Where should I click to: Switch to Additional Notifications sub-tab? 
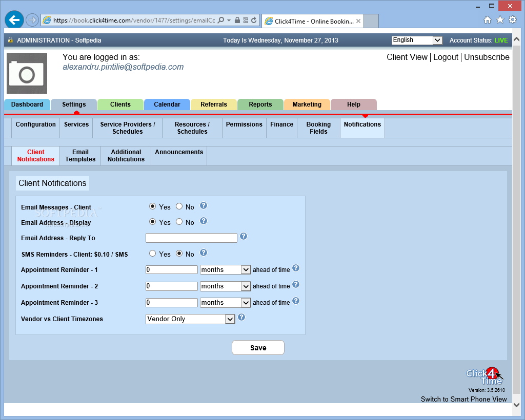pos(126,156)
